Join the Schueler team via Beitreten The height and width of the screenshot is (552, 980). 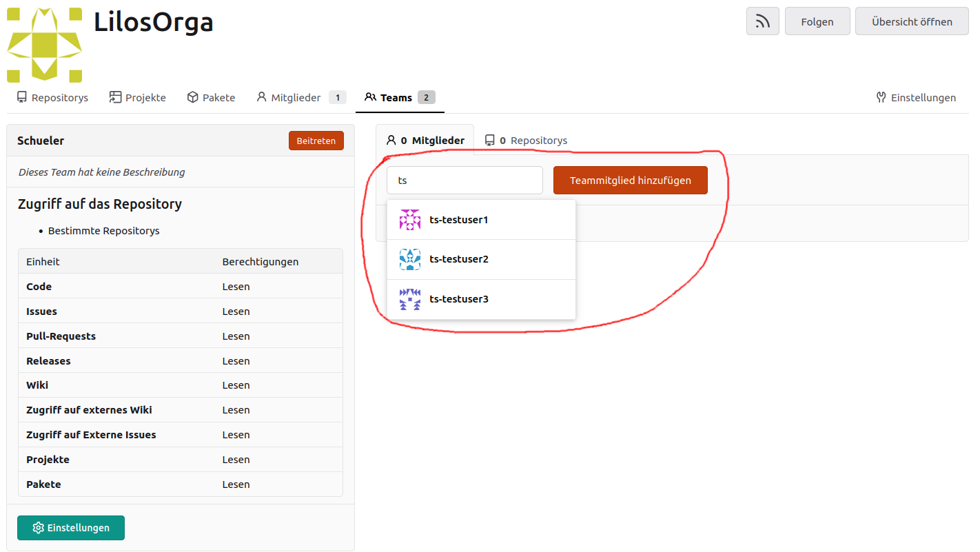(316, 141)
